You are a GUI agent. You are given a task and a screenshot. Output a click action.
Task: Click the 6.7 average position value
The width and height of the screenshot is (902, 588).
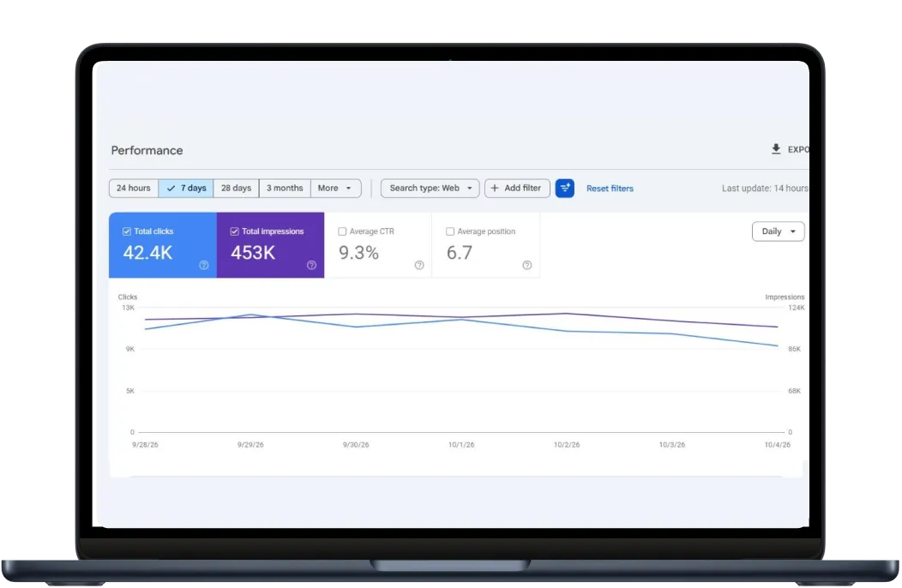[x=459, y=253]
